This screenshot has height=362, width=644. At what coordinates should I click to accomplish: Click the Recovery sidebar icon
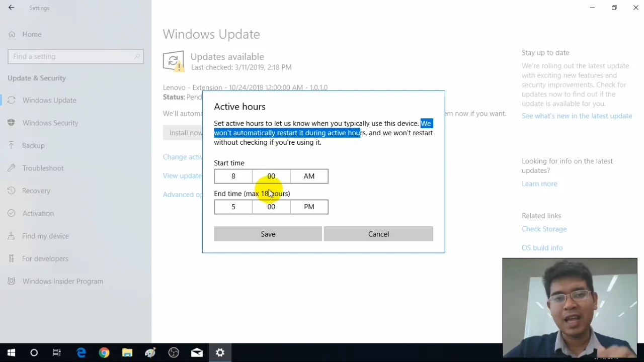[11, 191]
